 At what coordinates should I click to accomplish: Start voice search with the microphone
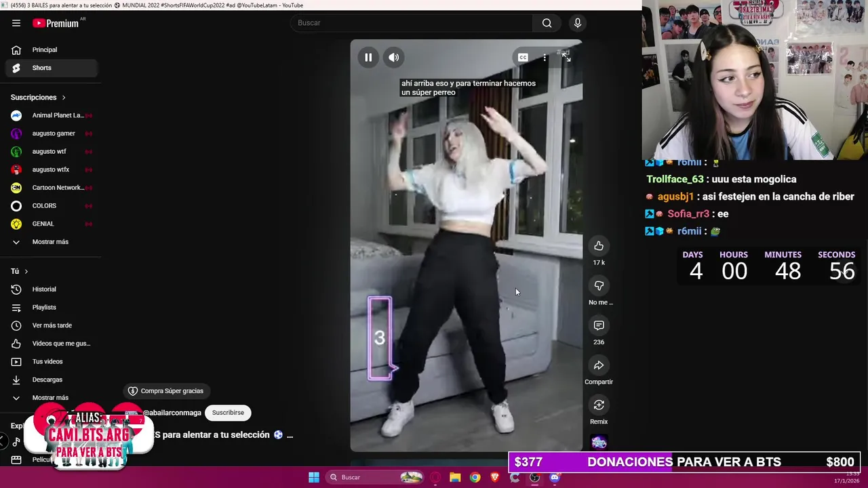click(x=578, y=23)
